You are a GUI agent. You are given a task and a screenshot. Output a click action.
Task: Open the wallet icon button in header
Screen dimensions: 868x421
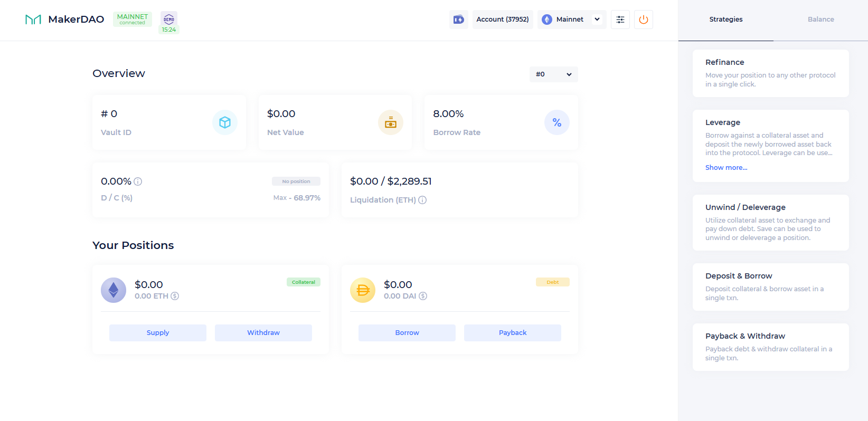458,20
